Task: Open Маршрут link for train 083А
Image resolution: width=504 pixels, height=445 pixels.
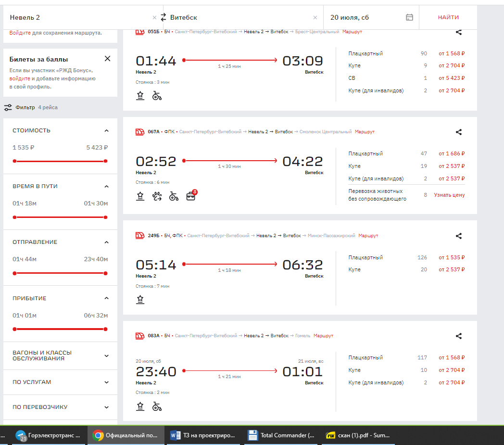Action: [323, 336]
